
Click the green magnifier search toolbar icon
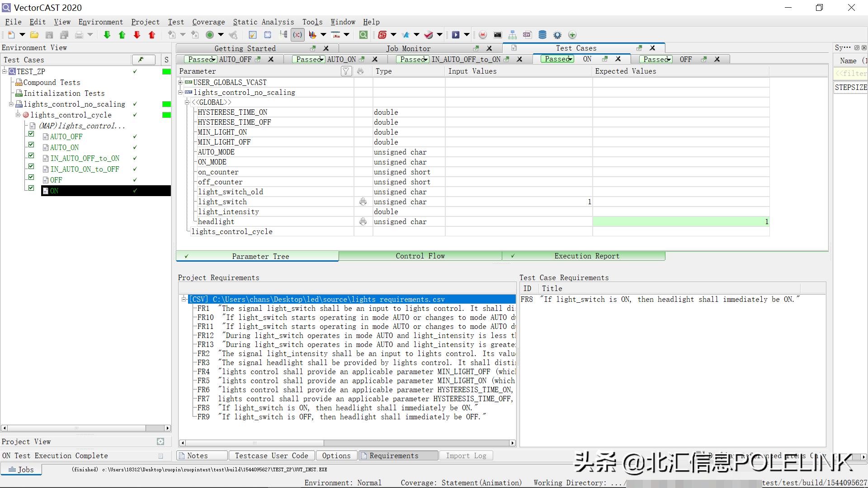(x=363, y=35)
